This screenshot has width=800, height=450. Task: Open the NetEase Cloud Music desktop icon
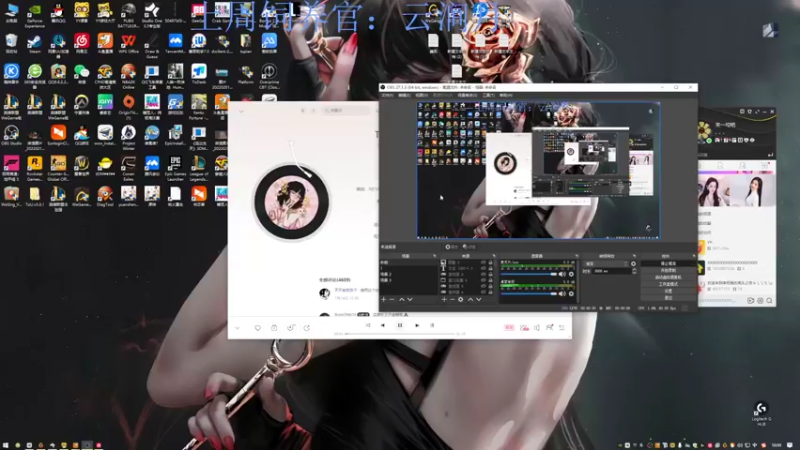[82, 44]
